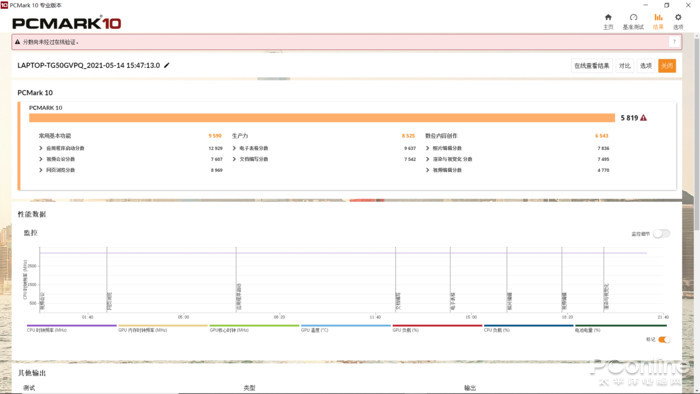Click the question mark in the warning banner

pyautogui.click(x=674, y=42)
